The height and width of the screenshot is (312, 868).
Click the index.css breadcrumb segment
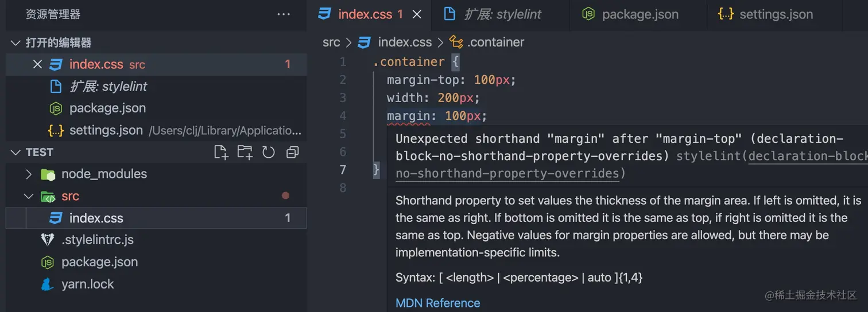405,42
